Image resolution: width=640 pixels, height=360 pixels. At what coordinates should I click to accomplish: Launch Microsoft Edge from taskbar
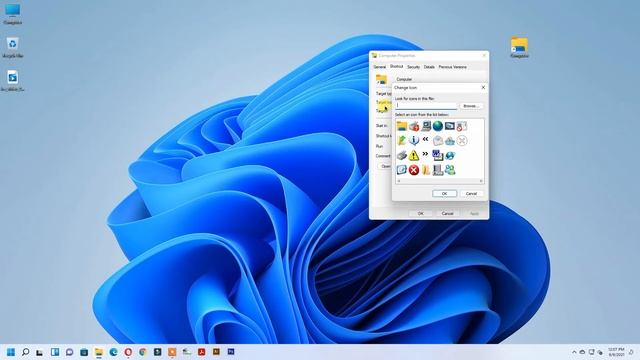tap(113, 352)
